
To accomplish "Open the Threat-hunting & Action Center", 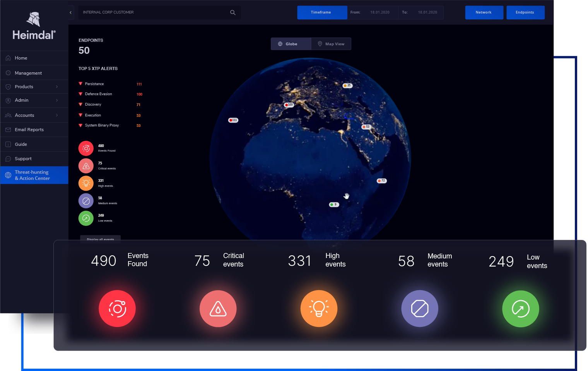I will 34,175.
